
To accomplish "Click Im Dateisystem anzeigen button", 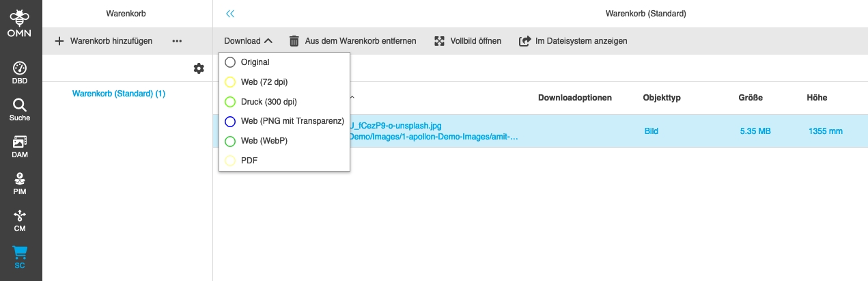I will [x=573, y=41].
